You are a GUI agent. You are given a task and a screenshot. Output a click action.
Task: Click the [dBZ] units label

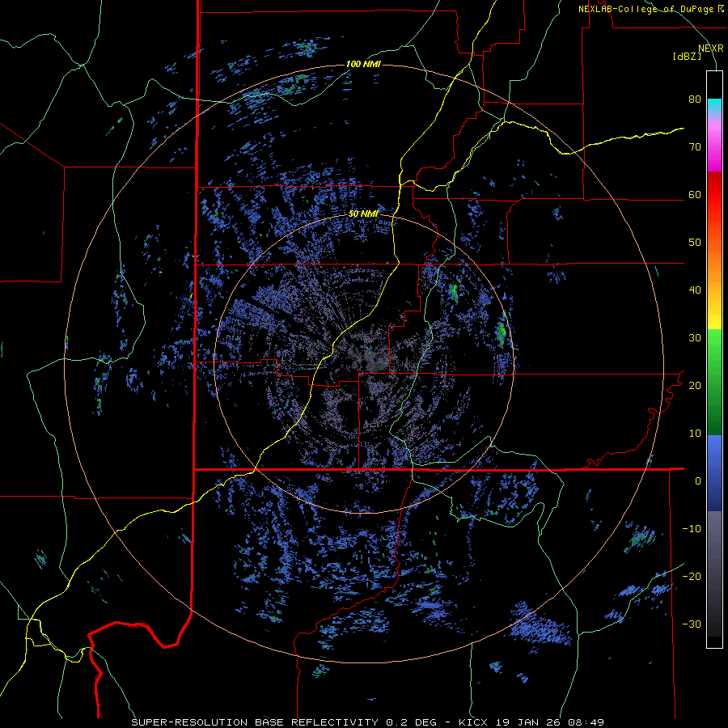pyautogui.click(x=687, y=57)
